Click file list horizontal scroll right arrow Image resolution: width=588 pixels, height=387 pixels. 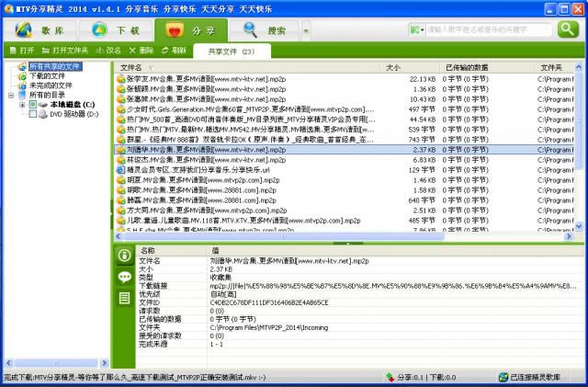click(x=569, y=236)
